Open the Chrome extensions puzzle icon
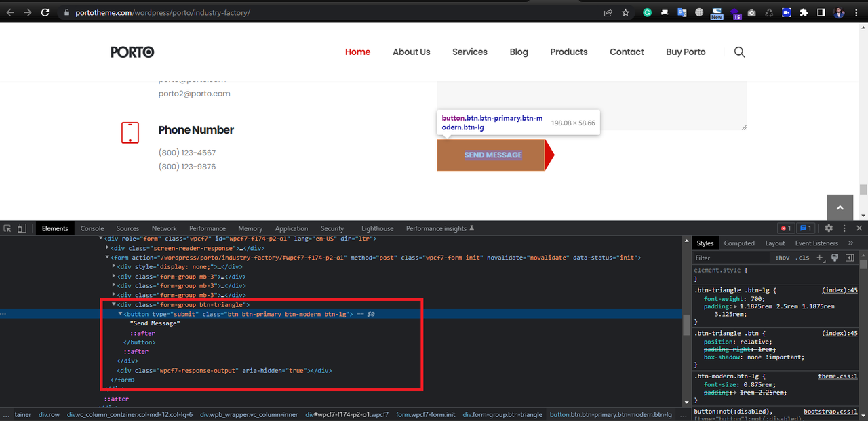The width and height of the screenshot is (868, 421). point(804,12)
